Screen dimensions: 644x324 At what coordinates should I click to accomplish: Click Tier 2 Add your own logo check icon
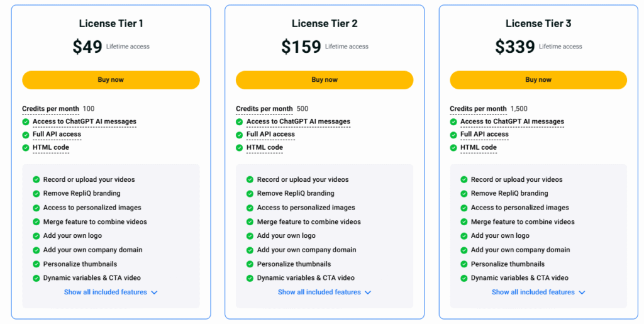pyautogui.click(x=250, y=236)
